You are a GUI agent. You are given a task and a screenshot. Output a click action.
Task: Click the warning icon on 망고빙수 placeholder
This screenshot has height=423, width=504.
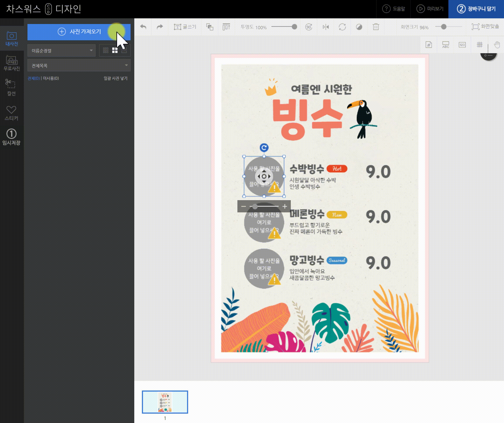coord(274,280)
